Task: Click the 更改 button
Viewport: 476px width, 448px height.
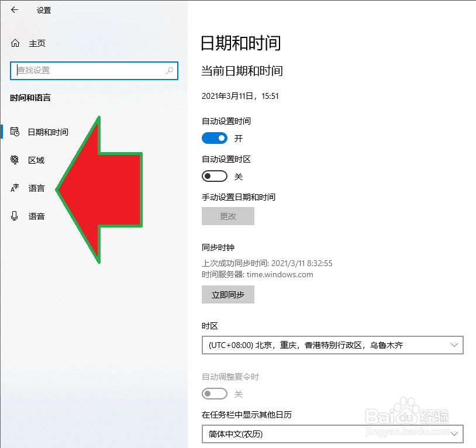Action: tap(228, 216)
